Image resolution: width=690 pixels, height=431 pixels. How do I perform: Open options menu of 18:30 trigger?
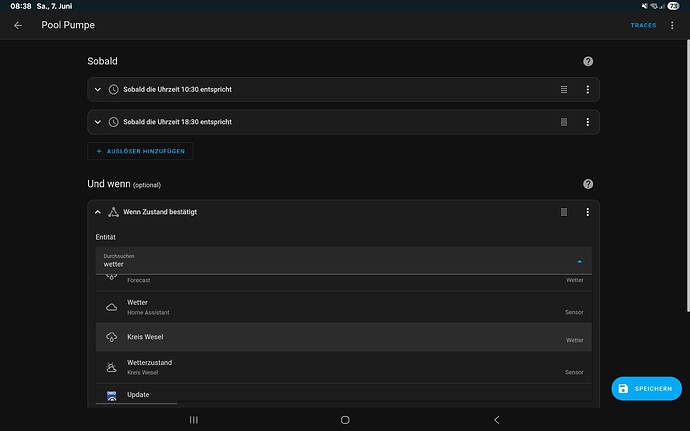pos(587,122)
